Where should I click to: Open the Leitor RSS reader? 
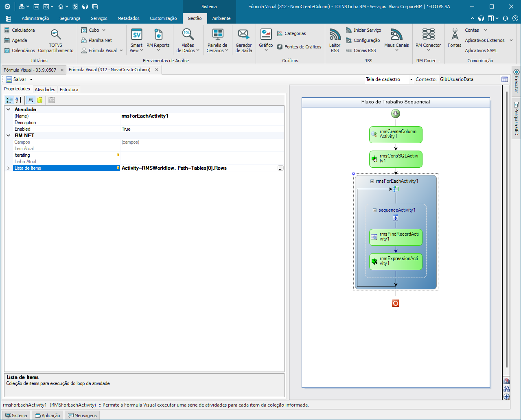click(335, 41)
